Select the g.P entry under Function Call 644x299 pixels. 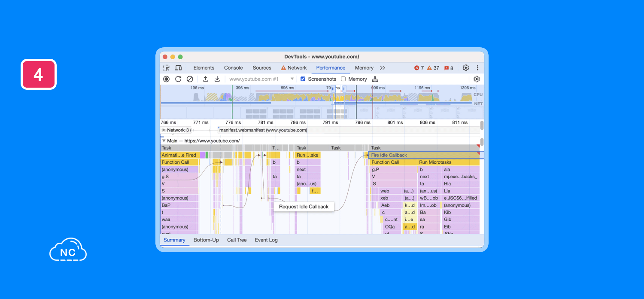pos(393,170)
